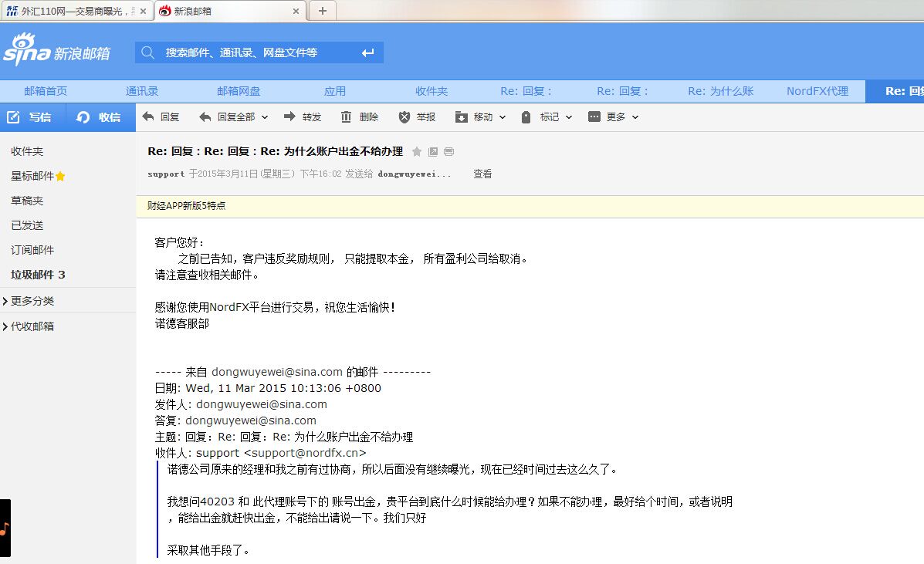Open the 回复全部 dropdown arrow

pos(265,117)
